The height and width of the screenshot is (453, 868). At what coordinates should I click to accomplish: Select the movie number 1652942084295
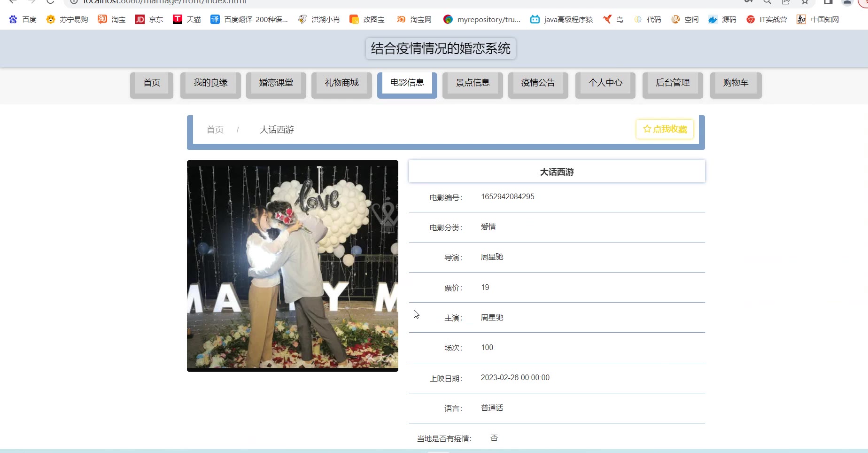point(507,197)
